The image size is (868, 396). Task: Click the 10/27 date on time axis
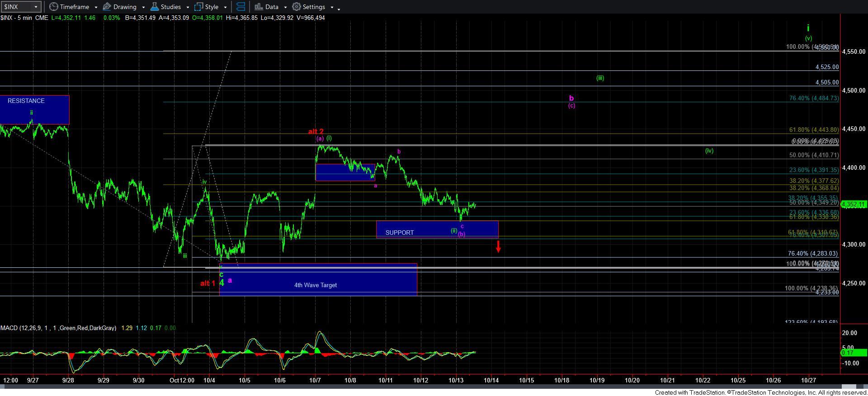click(x=808, y=380)
